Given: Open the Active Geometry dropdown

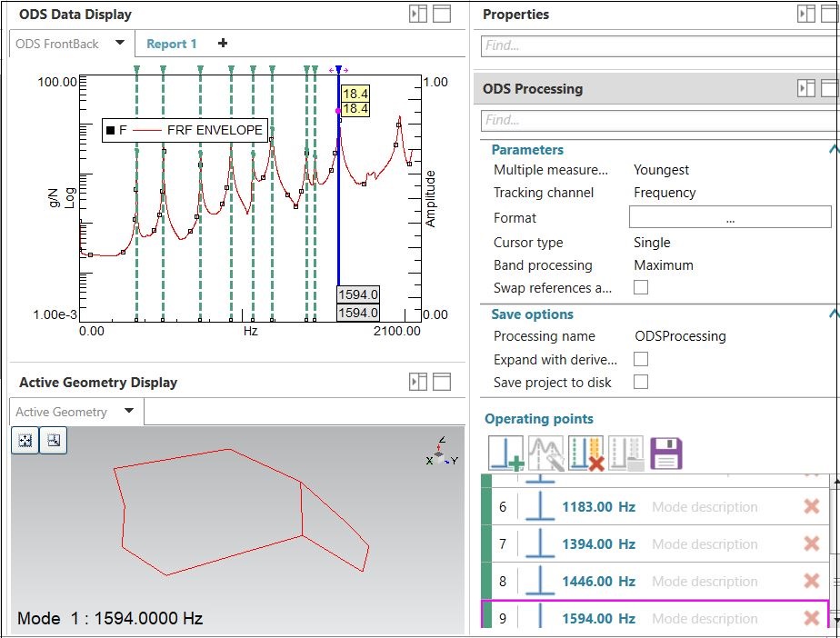Looking at the screenshot, I should click(127, 411).
